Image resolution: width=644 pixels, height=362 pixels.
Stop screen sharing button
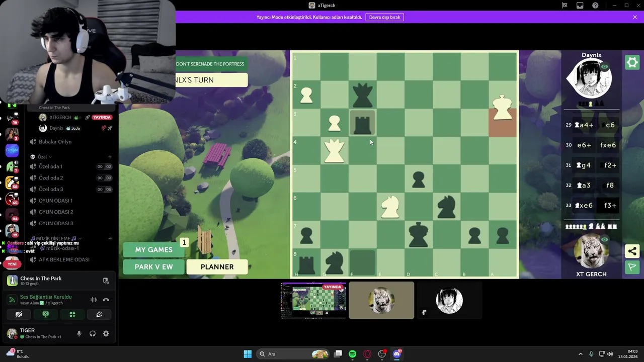coord(46,314)
